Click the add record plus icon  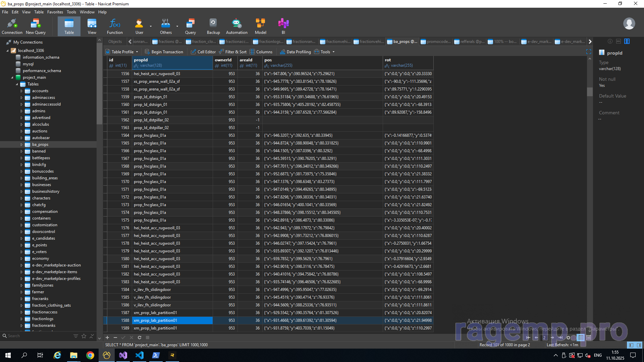(107, 338)
